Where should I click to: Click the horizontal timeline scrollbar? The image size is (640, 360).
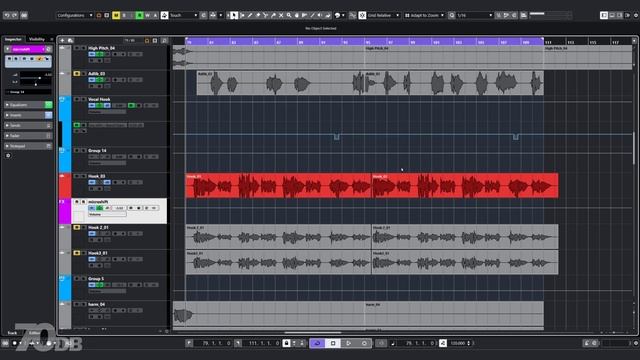tap(313, 332)
